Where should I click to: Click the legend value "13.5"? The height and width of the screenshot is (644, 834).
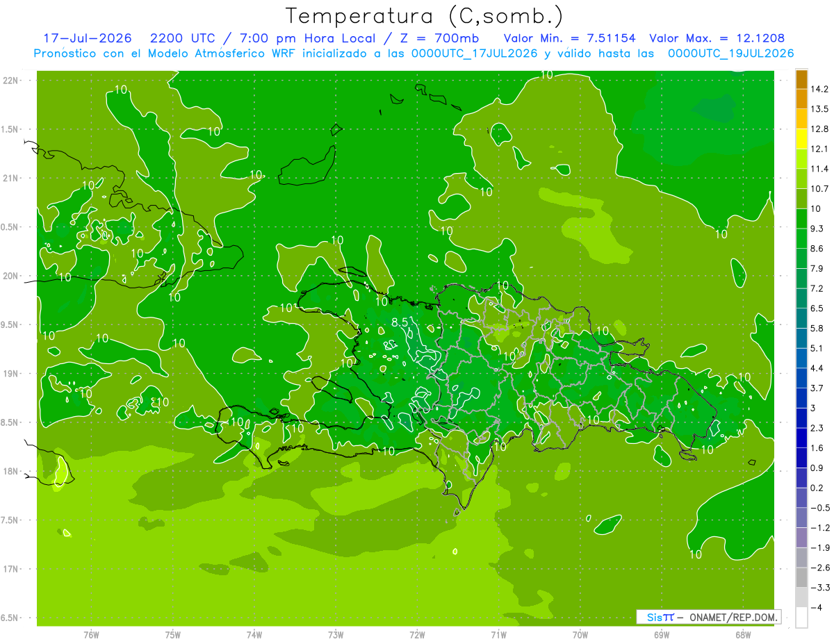click(819, 109)
